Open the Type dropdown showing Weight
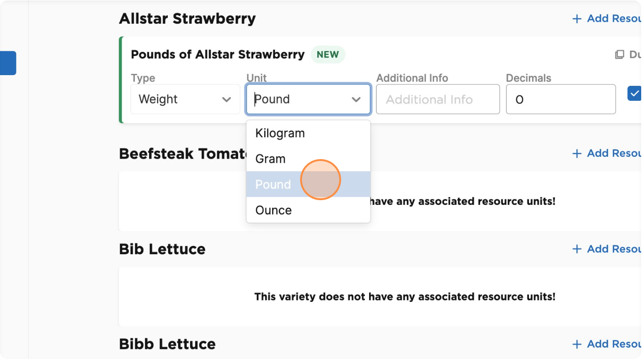 tap(185, 99)
